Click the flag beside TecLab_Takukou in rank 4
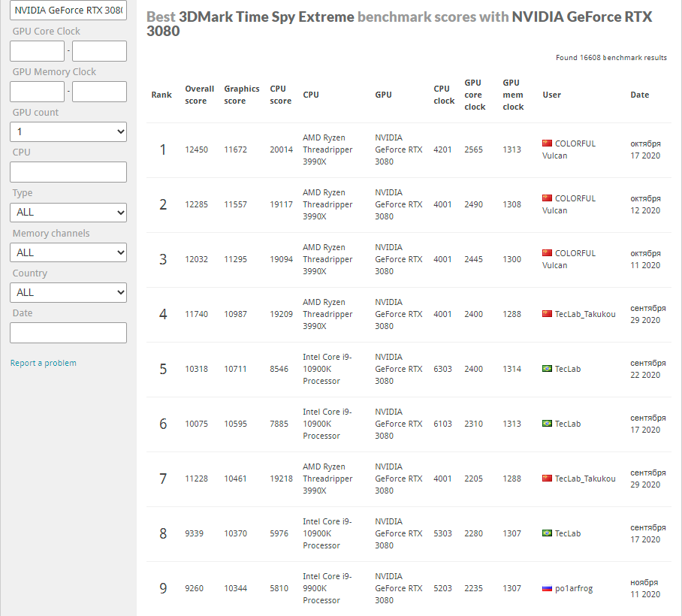The height and width of the screenshot is (616, 682). [547, 314]
